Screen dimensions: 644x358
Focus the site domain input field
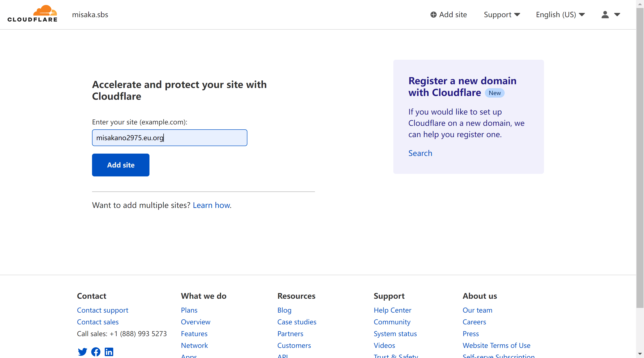(169, 138)
